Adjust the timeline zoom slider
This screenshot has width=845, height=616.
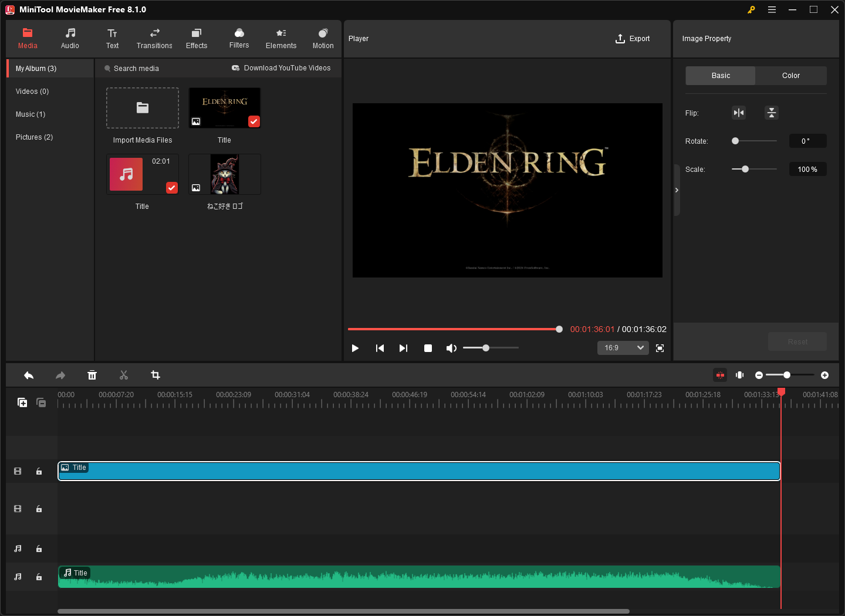tap(790, 375)
